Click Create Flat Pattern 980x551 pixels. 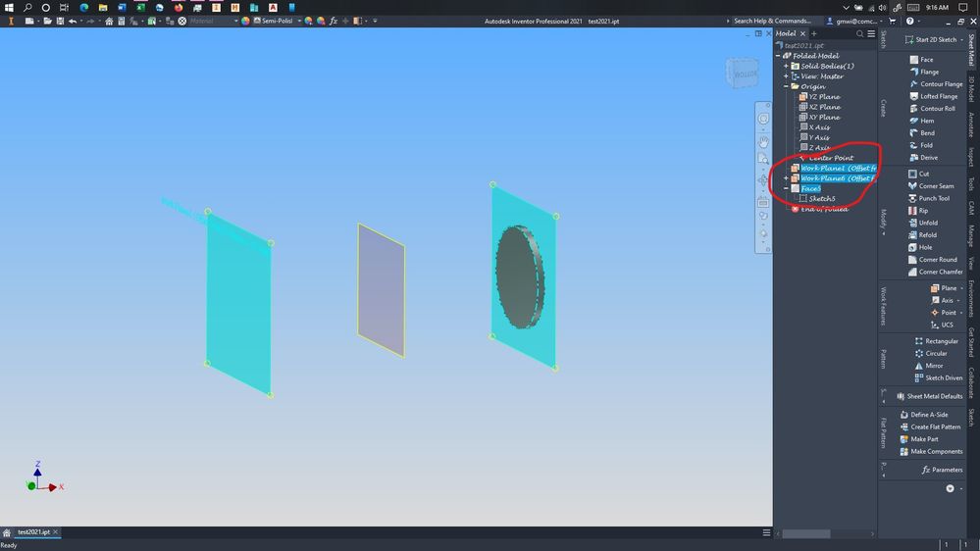(930, 426)
